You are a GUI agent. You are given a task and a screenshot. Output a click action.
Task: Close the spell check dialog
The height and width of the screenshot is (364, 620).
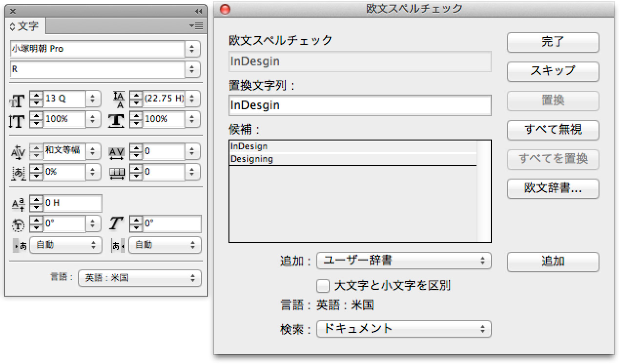click(225, 9)
